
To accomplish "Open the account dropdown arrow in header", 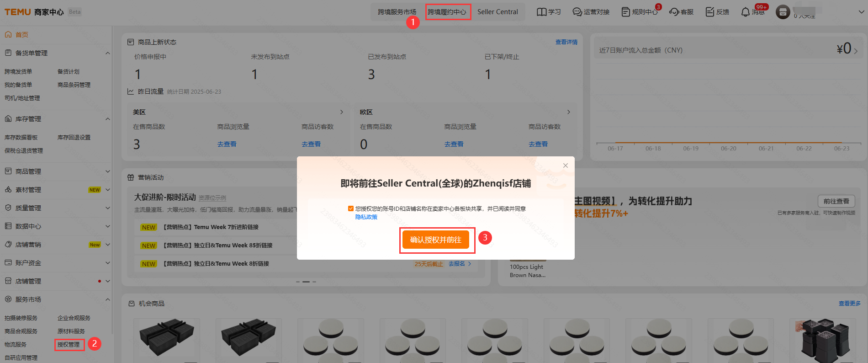I will click(862, 12).
